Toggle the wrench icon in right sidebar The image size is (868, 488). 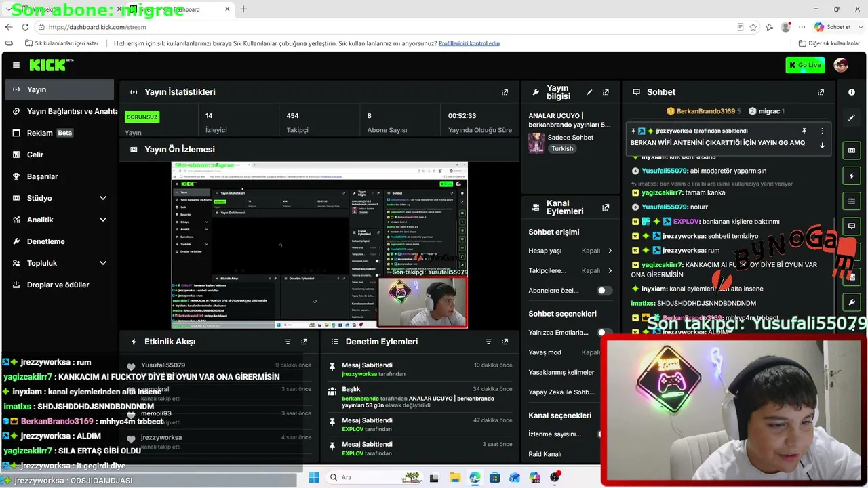tap(852, 301)
